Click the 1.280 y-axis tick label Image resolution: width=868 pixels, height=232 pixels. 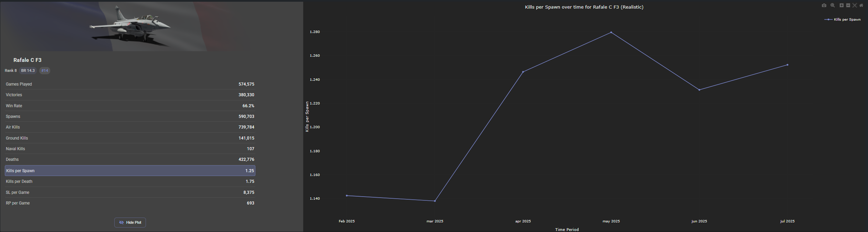pos(315,32)
